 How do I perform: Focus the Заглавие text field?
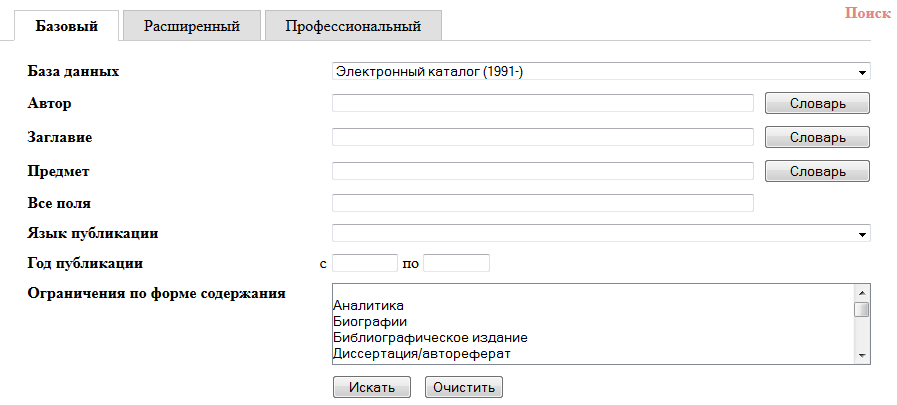click(x=542, y=137)
